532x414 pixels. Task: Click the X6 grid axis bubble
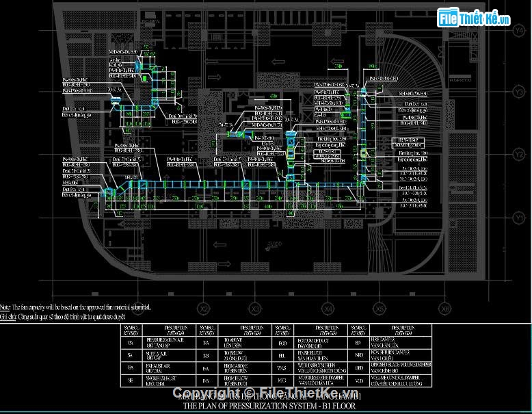click(444, 309)
